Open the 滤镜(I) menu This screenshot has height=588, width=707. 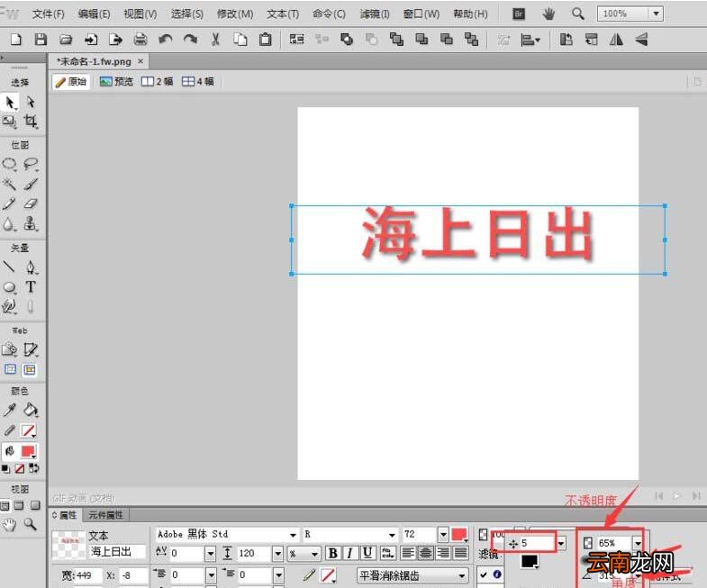(375, 14)
